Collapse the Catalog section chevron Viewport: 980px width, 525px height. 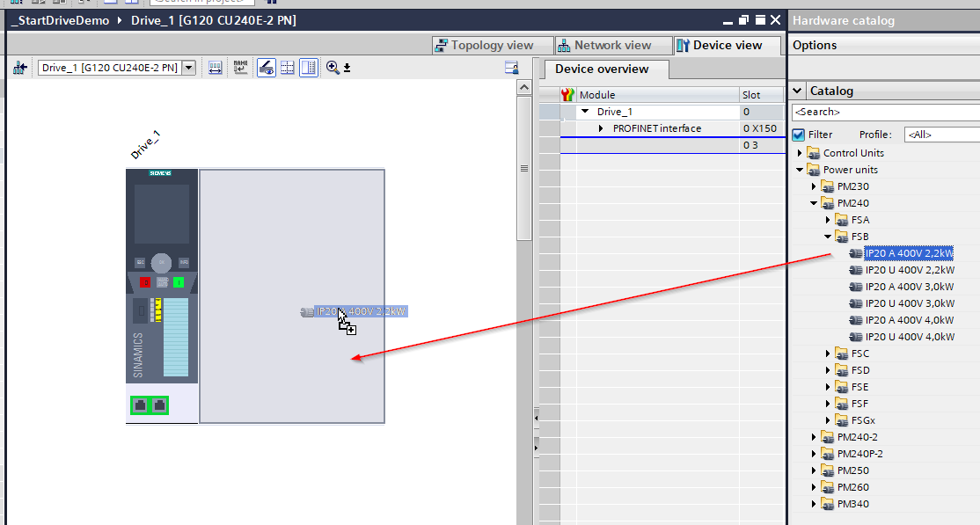coord(798,91)
